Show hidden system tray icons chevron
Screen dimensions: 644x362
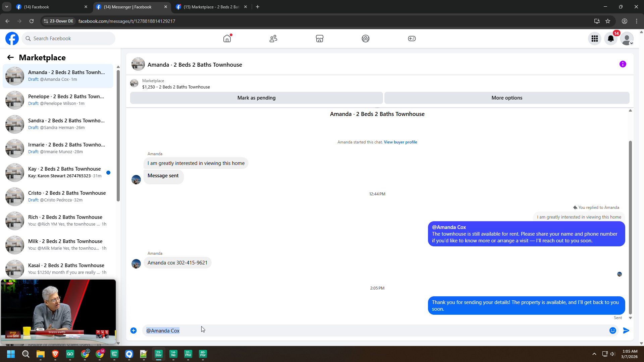pos(594,354)
